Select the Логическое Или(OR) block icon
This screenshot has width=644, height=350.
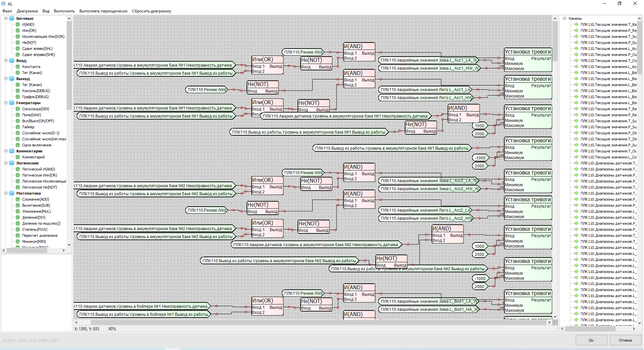pos(18,175)
